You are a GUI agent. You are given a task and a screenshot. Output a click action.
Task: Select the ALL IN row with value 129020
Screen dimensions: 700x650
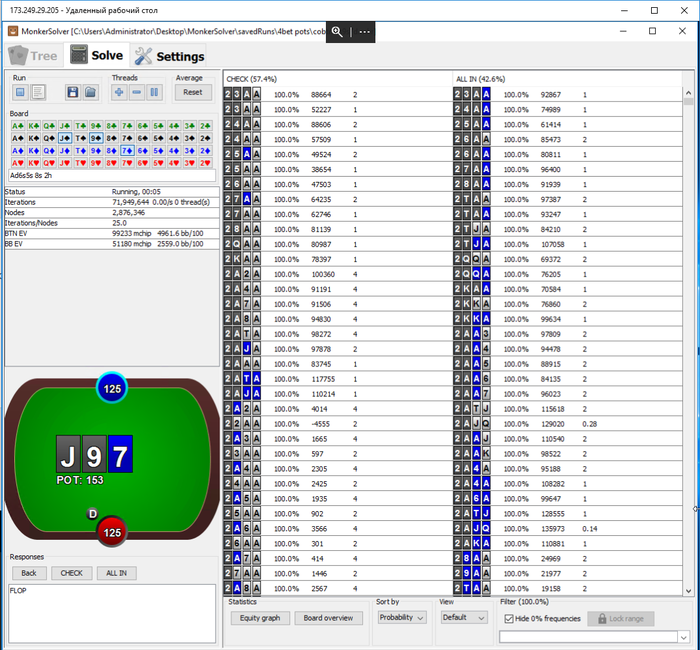(x=568, y=424)
